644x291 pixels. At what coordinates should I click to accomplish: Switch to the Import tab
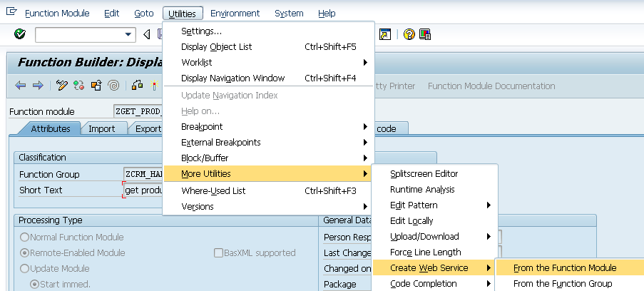(x=102, y=128)
